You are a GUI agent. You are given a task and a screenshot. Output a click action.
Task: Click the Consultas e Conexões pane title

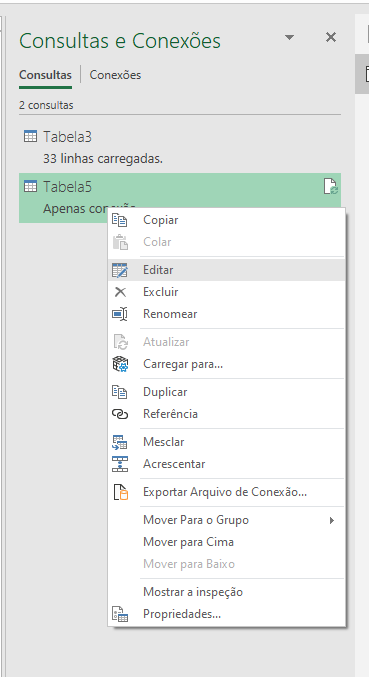pos(120,41)
